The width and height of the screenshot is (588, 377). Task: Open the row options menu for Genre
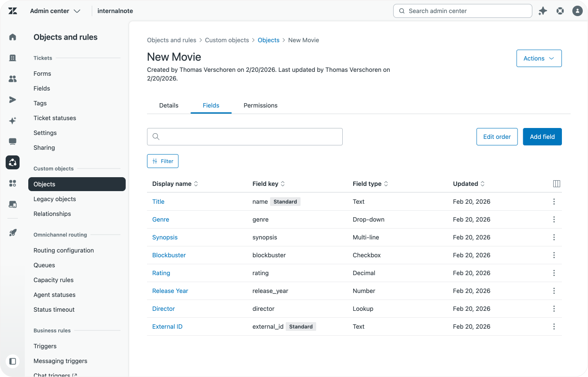pos(554,219)
